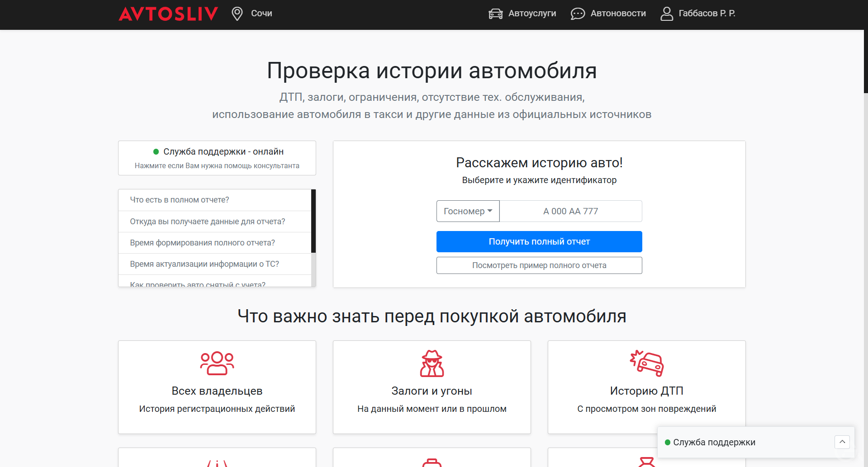Expand the Госномер selector arrow
The height and width of the screenshot is (467, 868).
click(490, 211)
